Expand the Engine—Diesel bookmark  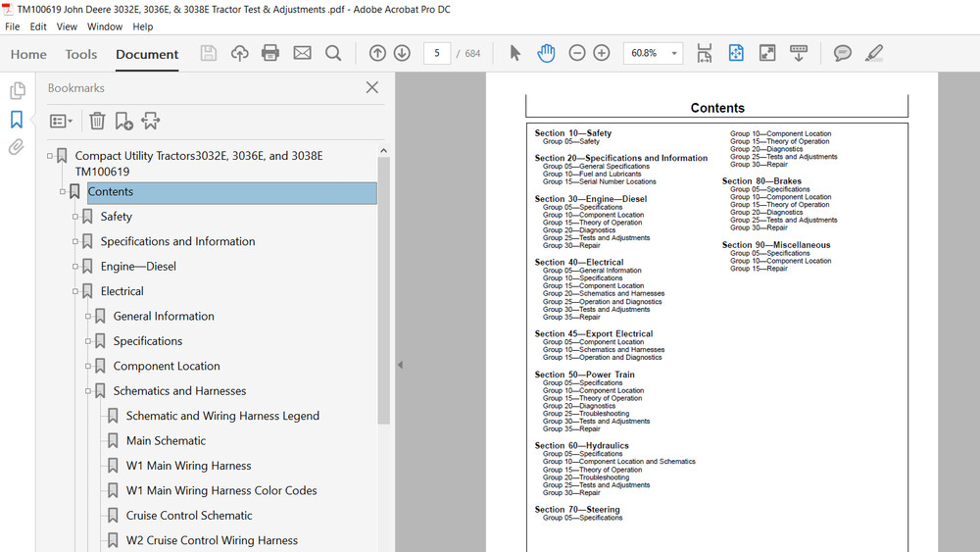click(75, 267)
